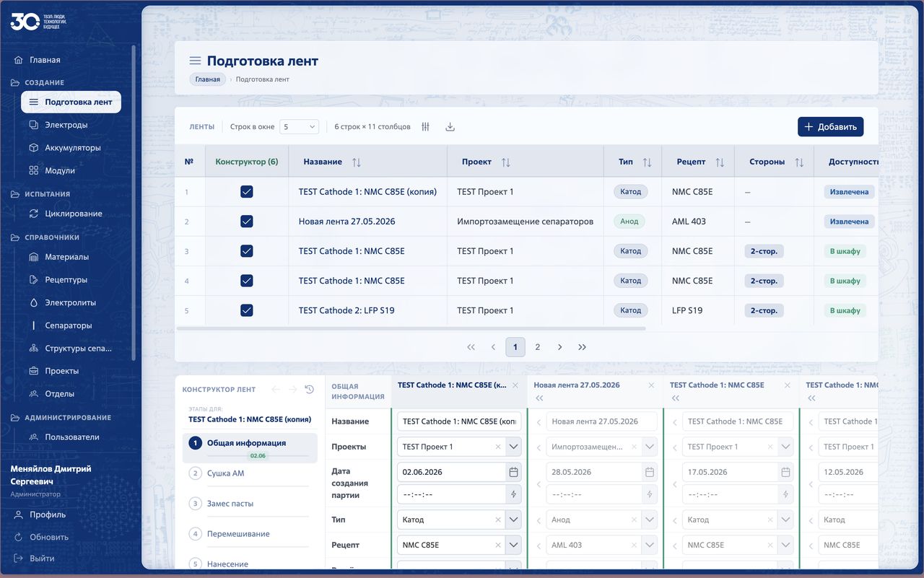
Task: Click the Главная breadcrumb chip
Action: pos(207,79)
